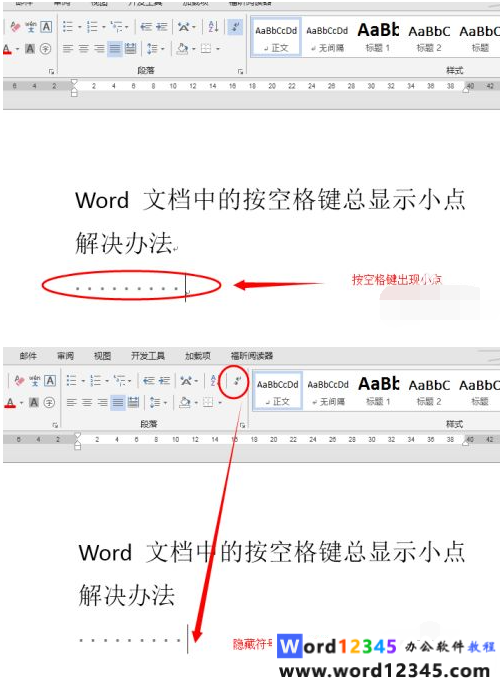Click Distributed alignment icon in upper ribbon

[131, 48]
